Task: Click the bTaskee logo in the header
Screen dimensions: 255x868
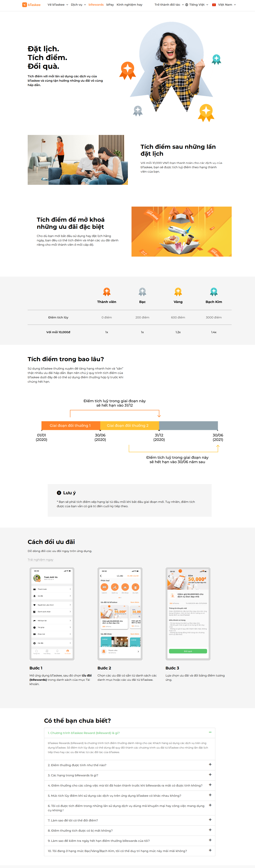Action: [x=31, y=5]
